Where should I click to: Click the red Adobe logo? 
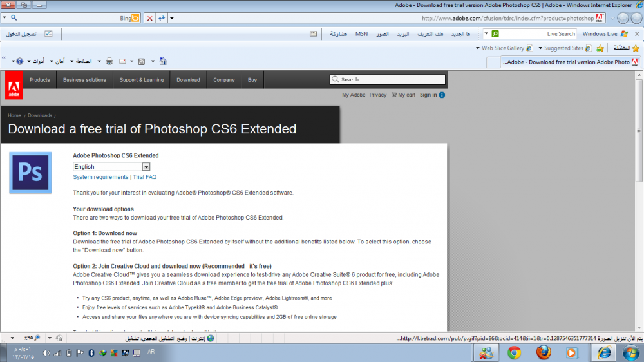(x=14, y=85)
